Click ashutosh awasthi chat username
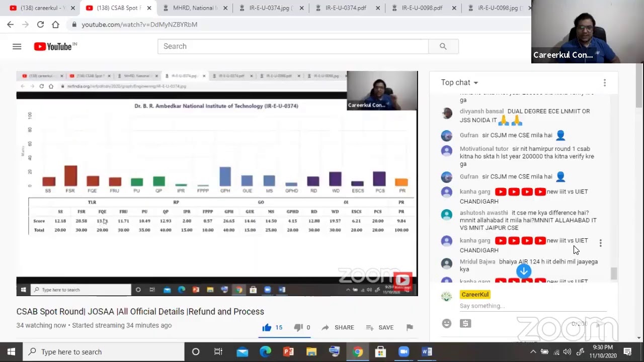The width and height of the screenshot is (644, 362). coord(484,213)
